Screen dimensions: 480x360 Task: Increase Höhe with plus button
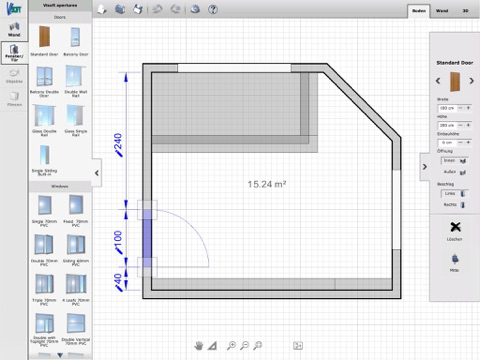click(x=468, y=125)
